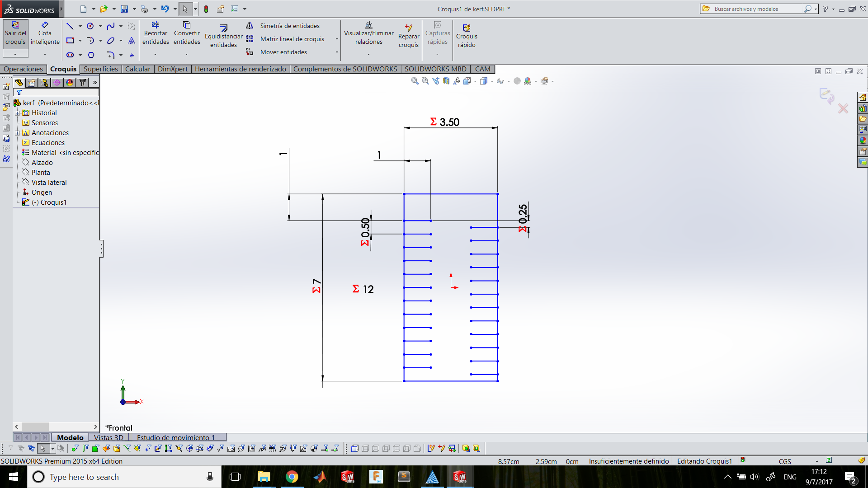Click Recortar entidades trim tool

click(156, 33)
